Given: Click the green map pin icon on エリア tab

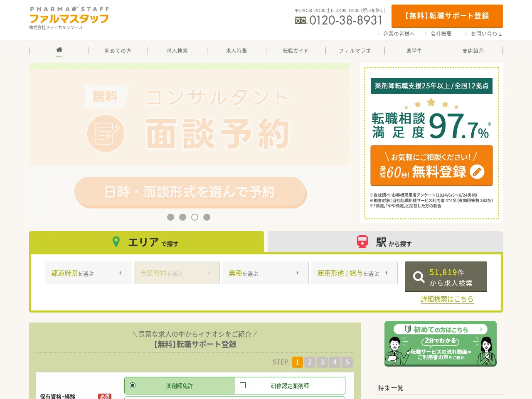Looking at the screenshot, I should click(116, 241).
